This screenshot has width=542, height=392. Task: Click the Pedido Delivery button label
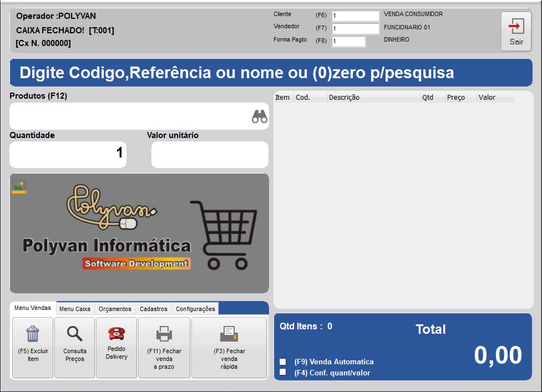point(116,353)
